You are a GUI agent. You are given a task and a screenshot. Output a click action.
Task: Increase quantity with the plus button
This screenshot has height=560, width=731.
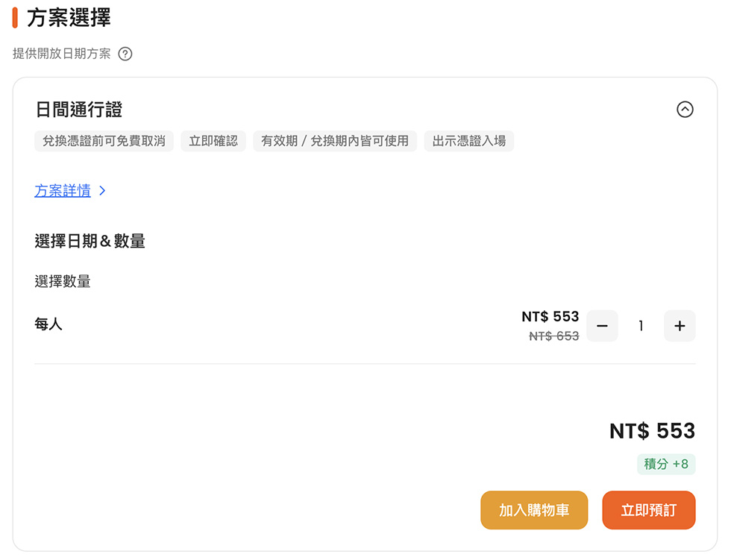pyautogui.click(x=680, y=326)
